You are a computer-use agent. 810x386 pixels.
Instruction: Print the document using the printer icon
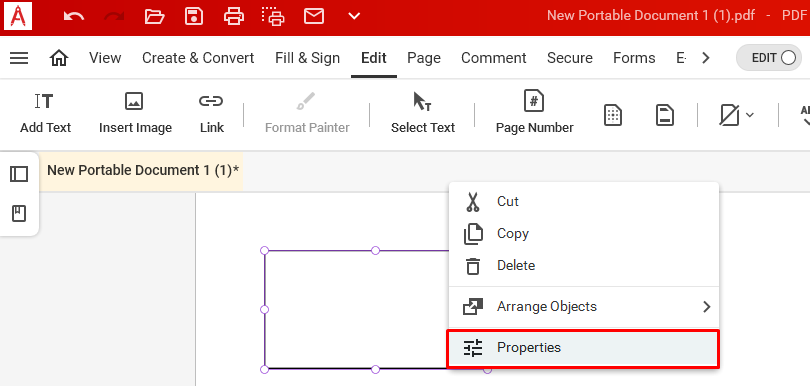(x=233, y=17)
